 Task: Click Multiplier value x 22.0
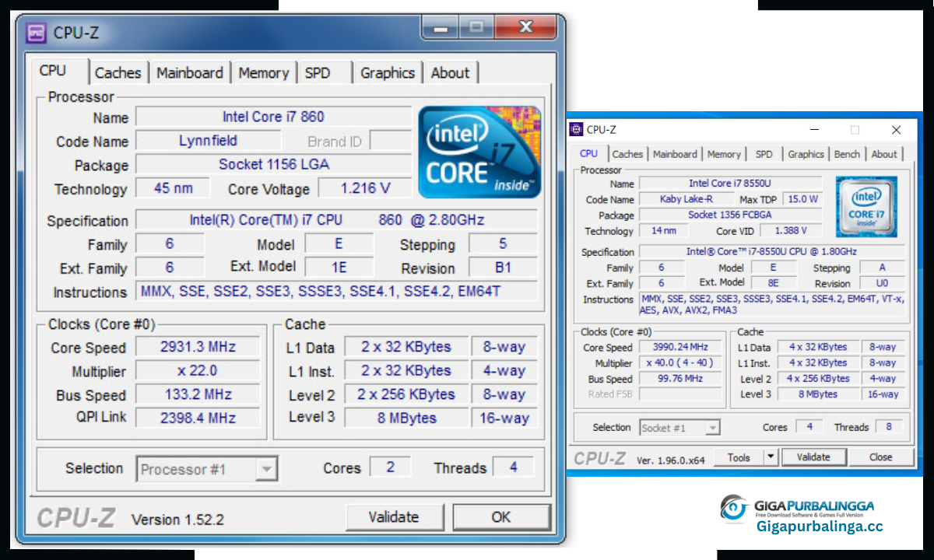coord(198,370)
